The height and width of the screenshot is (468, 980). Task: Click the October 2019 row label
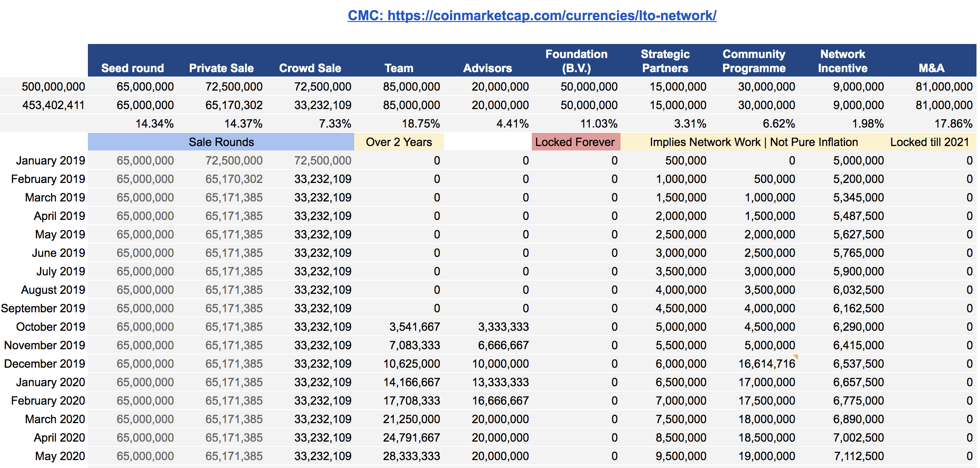pyautogui.click(x=51, y=327)
